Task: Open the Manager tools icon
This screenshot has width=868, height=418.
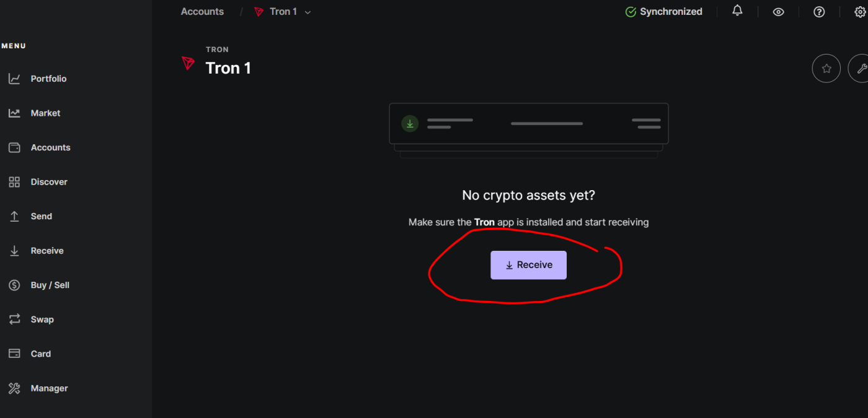Action: point(14,388)
